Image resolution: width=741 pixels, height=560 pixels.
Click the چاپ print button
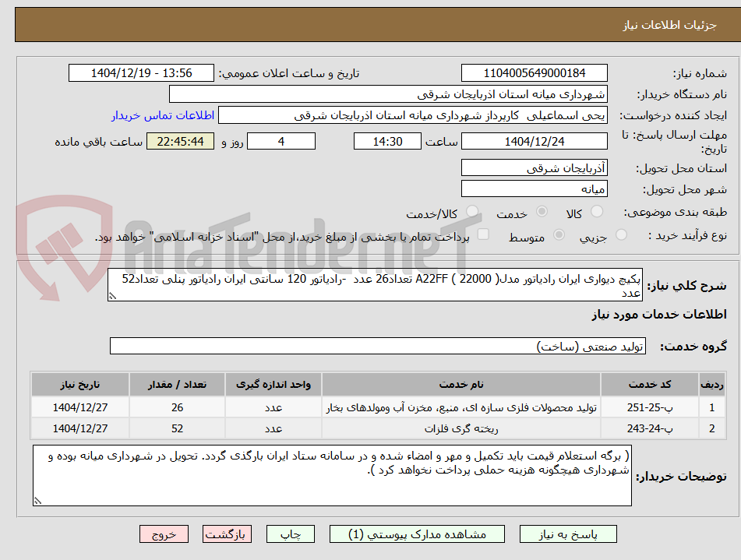pyautogui.click(x=291, y=534)
